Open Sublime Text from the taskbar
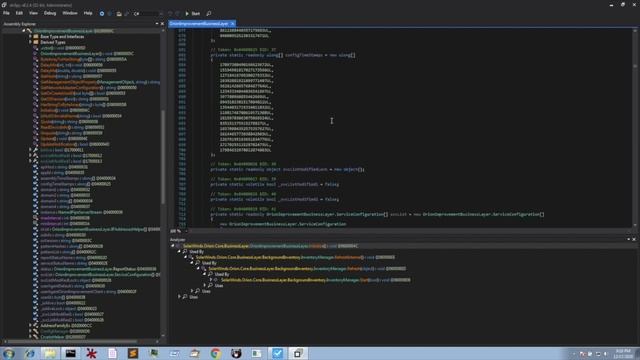 pyautogui.click(x=133, y=353)
